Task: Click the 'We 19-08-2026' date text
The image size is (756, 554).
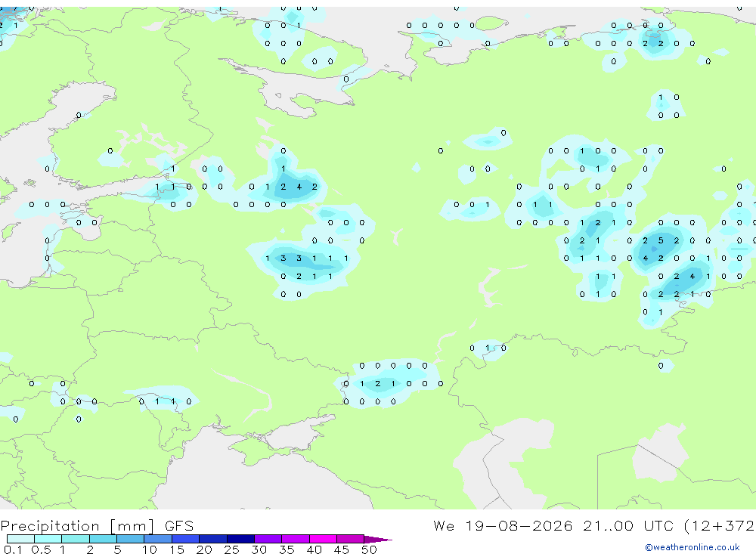Action: pos(503,525)
